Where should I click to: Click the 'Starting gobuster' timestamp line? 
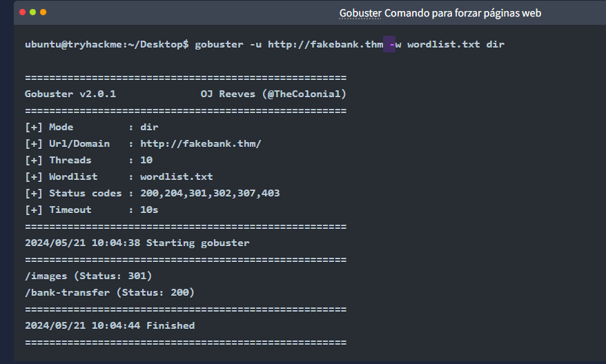pos(137,243)
